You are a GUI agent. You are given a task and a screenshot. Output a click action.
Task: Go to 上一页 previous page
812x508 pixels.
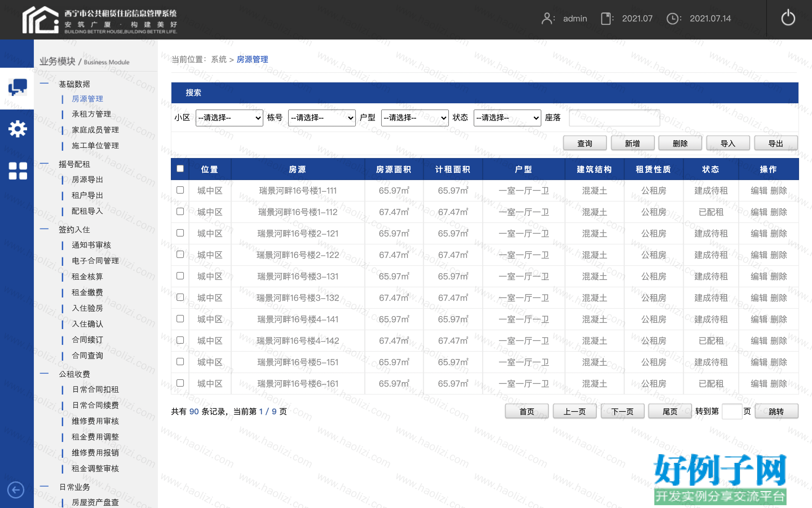click(574, 411)
